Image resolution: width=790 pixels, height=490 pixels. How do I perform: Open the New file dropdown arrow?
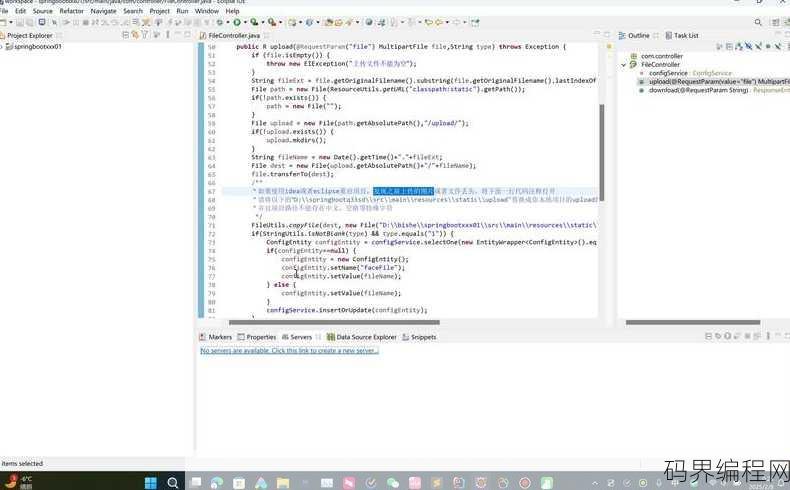(x=11, y=22)
